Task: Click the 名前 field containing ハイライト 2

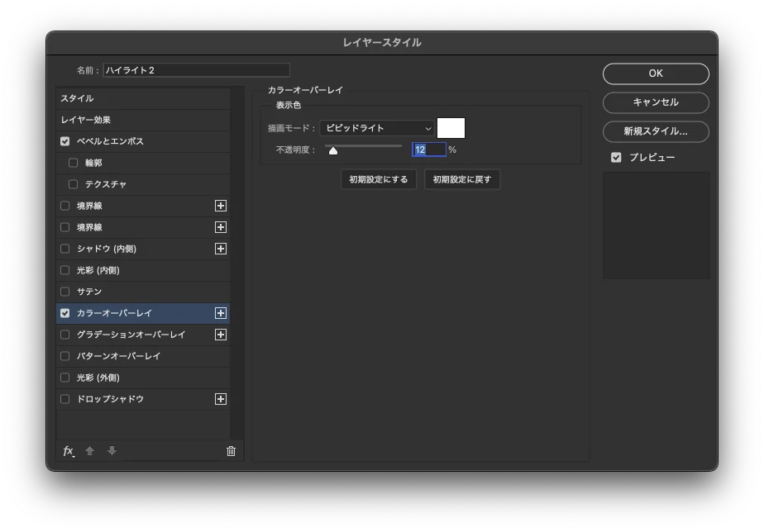Action: 196,70
